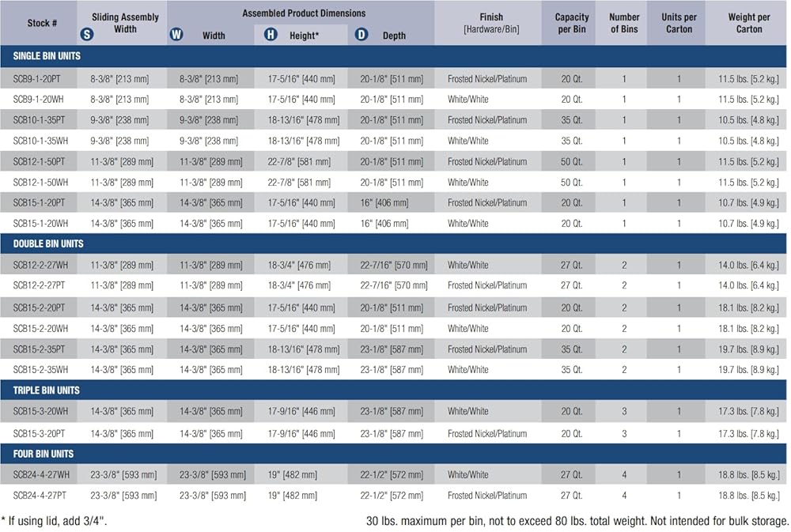Select the Stock # column header
Screen dimensions: 791x532
[x=42, y=23]
